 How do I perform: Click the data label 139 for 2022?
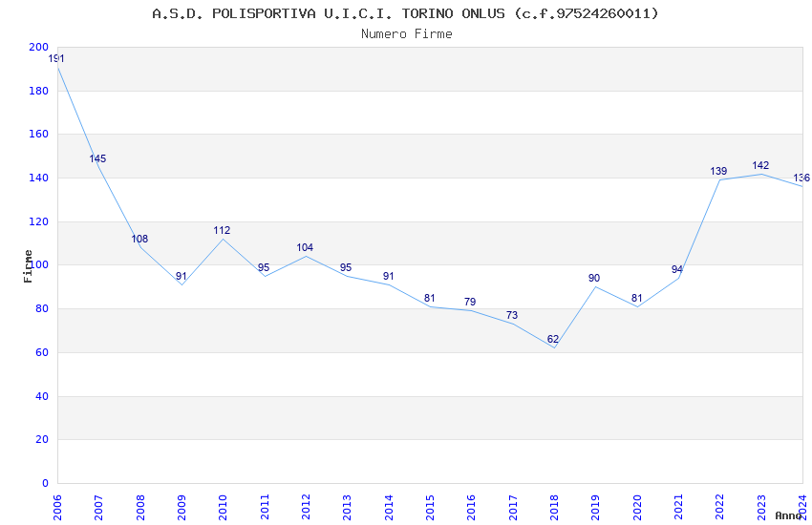718,171
